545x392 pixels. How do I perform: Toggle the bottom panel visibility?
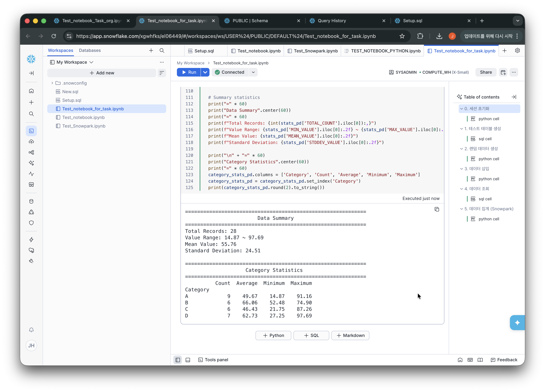[188, 360]
